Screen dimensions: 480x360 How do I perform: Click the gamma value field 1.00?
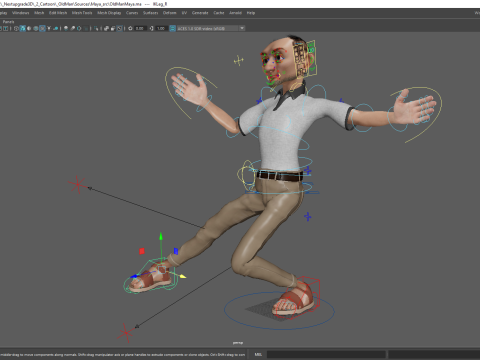[x=161, y=28]
